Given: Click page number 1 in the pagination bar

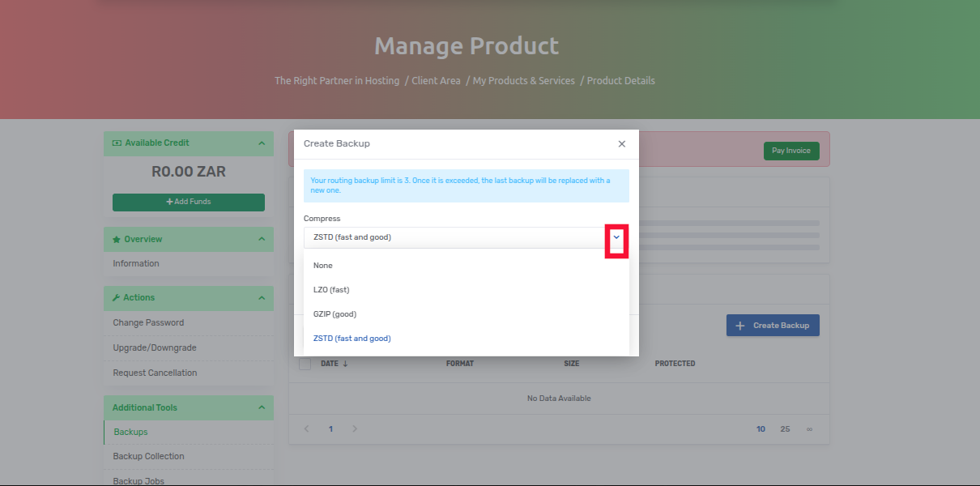Looking at the screenshot, I should [330, 428].
